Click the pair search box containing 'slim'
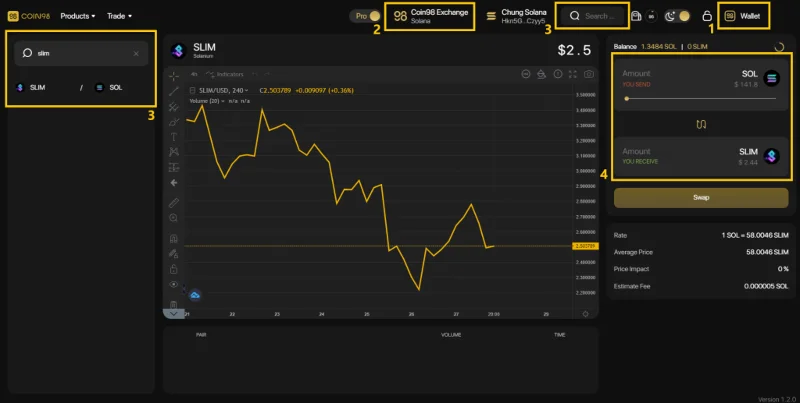The height and width of the screenshot is (403, 800). 81,53
